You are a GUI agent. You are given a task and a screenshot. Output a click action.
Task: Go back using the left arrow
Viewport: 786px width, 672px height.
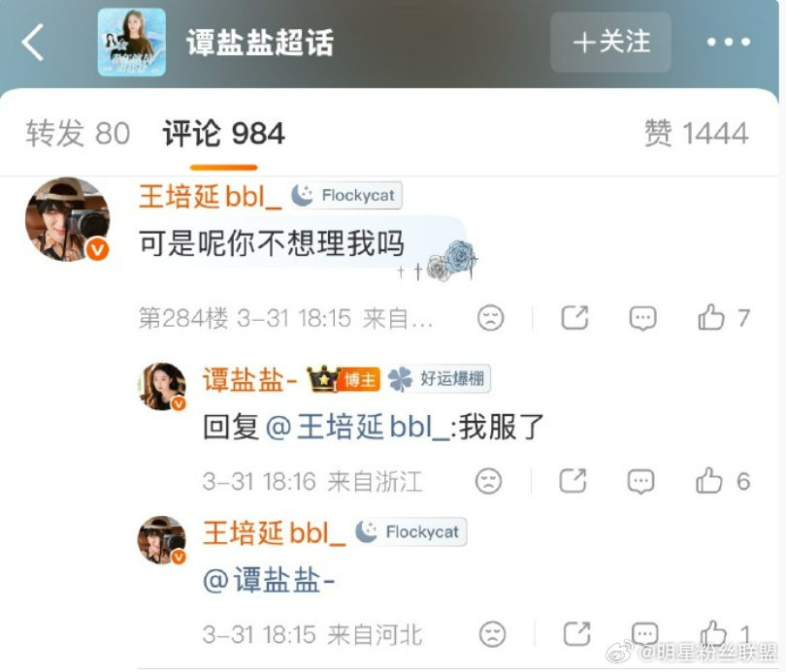[33, 43]
